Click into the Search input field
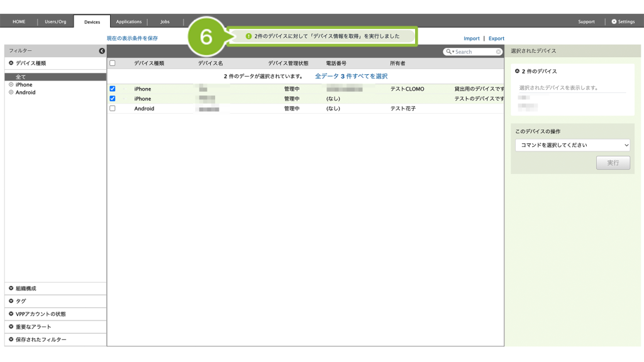The height and width of the screenshot is (362, 644). [x=474, y=52]
